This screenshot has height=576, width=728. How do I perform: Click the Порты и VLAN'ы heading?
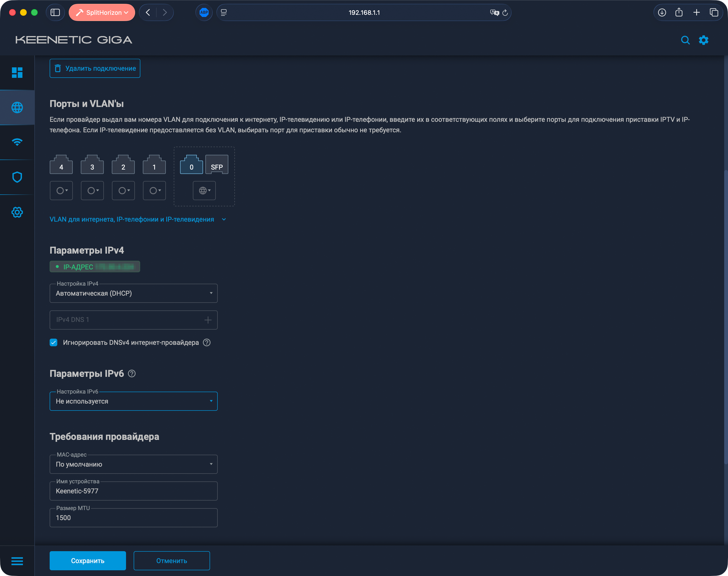click(x=87, y=104)
